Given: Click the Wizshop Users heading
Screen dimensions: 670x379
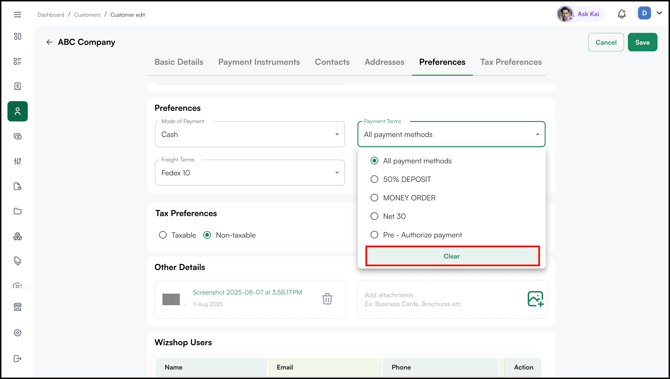Looking at the screenshot, I should coord(183,343).
